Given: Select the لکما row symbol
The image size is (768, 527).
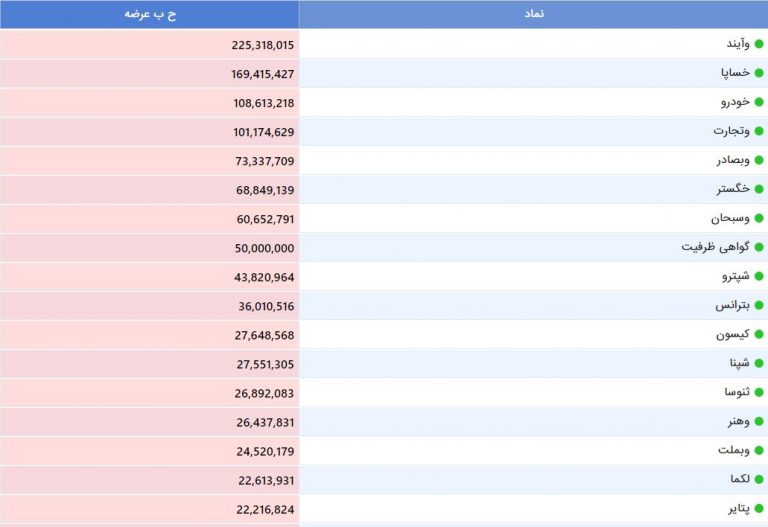Looking at the screenshot, I should [x=740, y=479].
